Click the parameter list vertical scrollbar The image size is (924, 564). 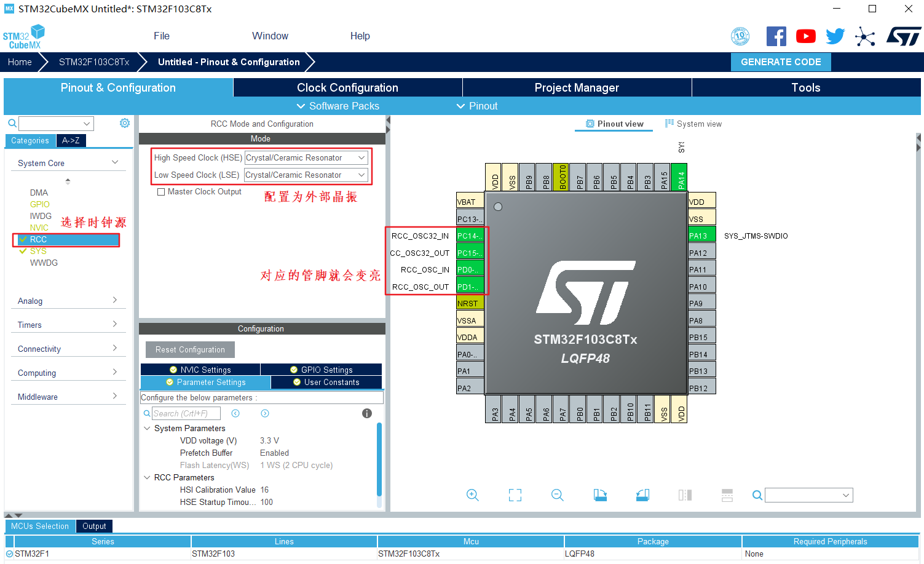pyautogui.click(x=379, y=459)
